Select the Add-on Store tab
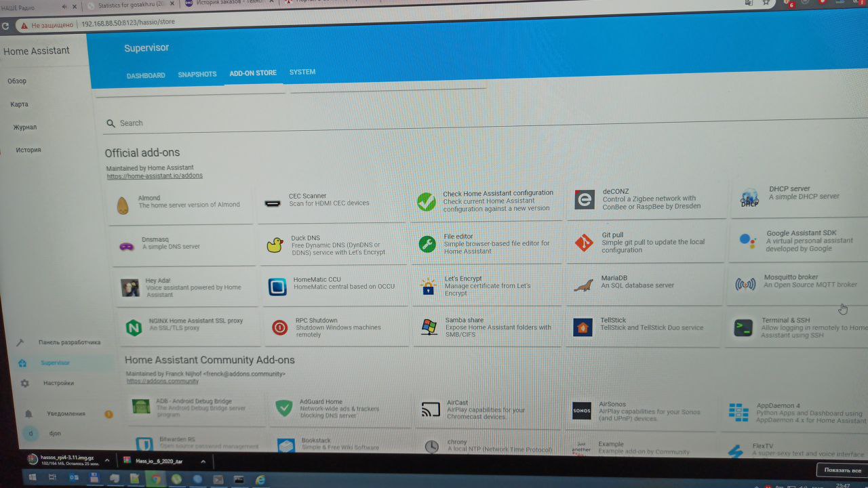868x488 pixels. coord(253,73)
